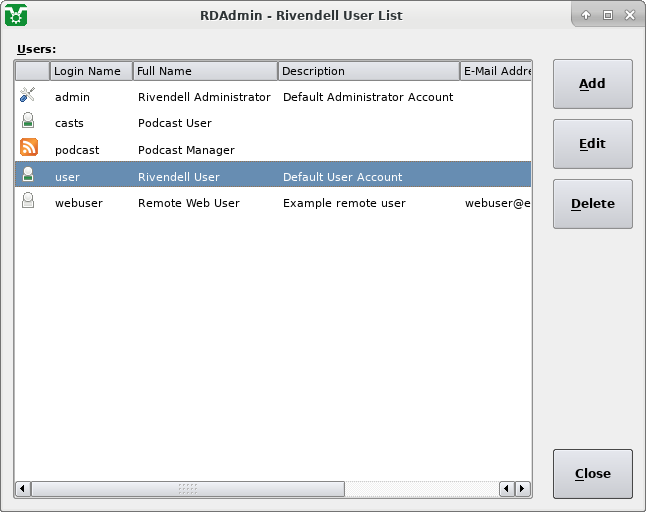
Task: Sort by Description column header
Action: pyautogui.click(x=367, y=71)
